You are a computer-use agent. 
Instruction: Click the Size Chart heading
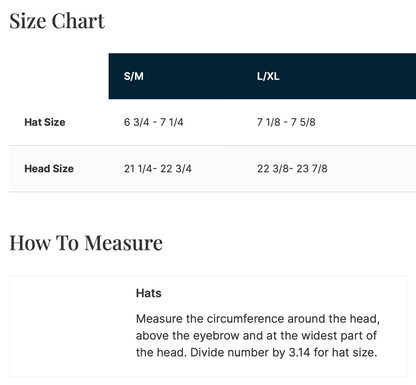[x=57, y=21]
